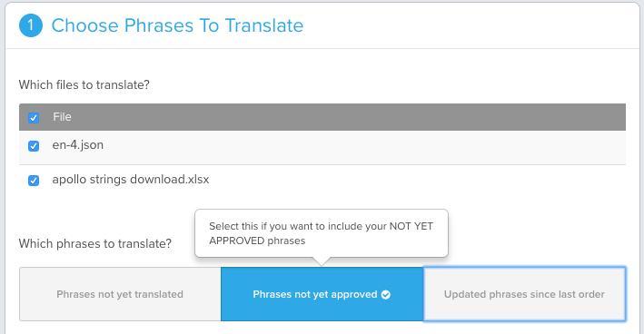The image size is (644, 334).
Task: Click the step 1 circle icon
Action: pos(31,25)
